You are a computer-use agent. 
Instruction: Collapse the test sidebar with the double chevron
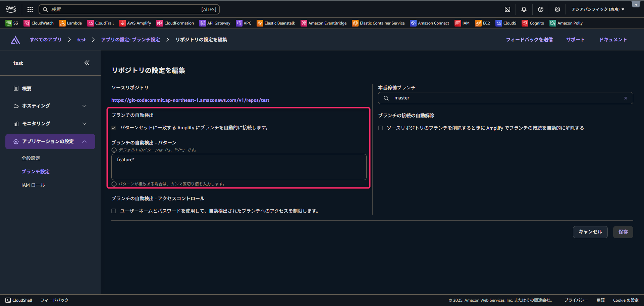(87, 63)
